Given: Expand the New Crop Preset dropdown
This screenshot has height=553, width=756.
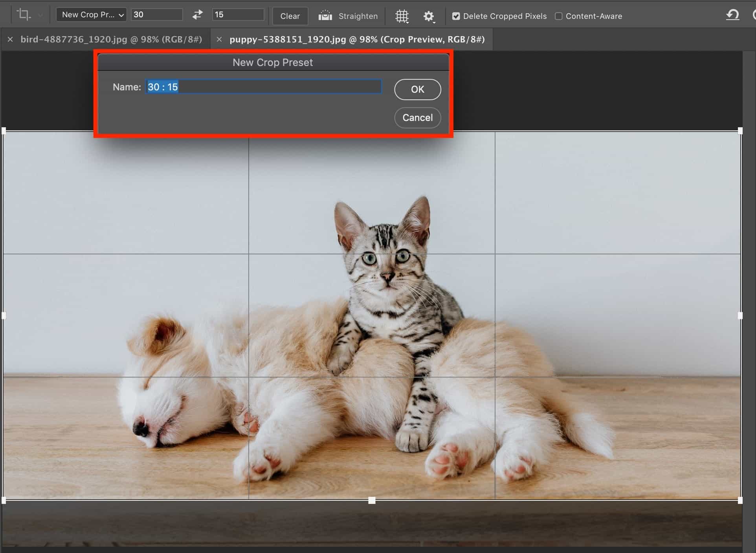Looking at the screenshot, I should (x=91, y=15).
